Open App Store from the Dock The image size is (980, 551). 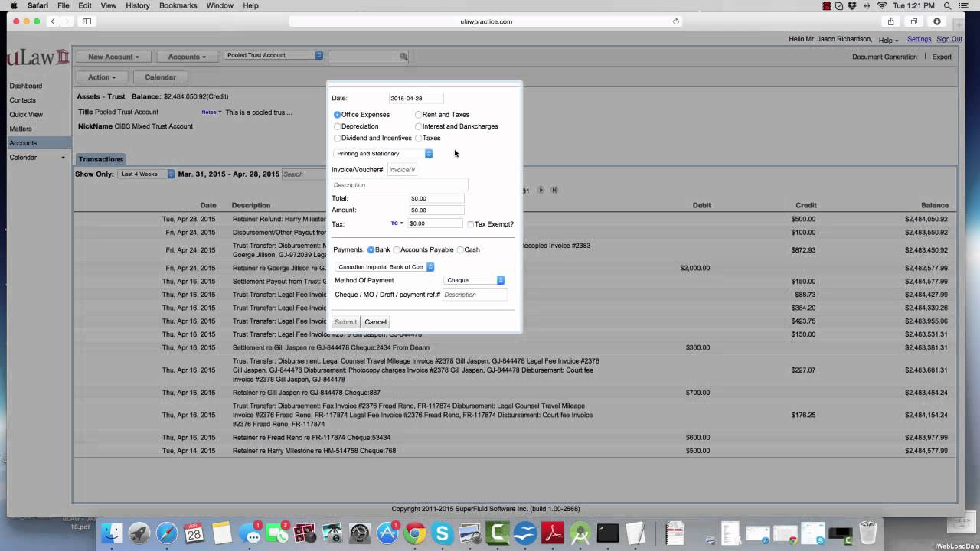click(x=387, y=533)
